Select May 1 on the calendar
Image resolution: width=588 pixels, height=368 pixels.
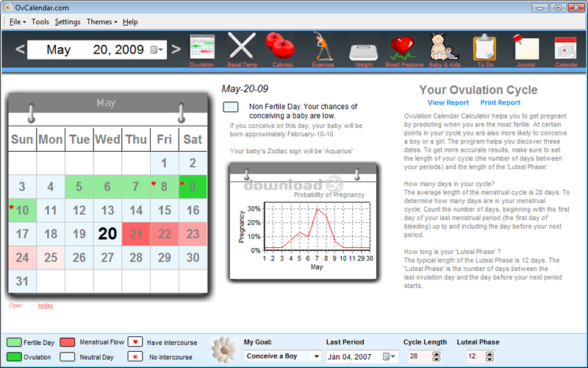tap(164, 163)
